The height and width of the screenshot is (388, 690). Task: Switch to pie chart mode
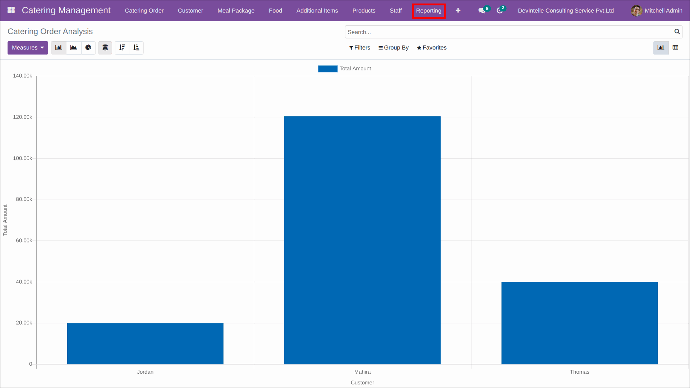[x=88, y=48]
